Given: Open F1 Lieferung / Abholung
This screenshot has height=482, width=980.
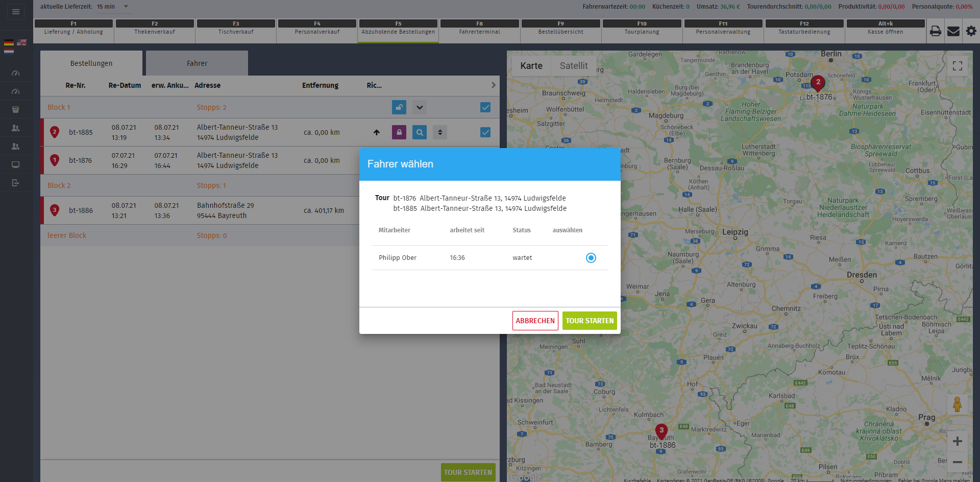Looking at the screenshot, I should (73, 31).
